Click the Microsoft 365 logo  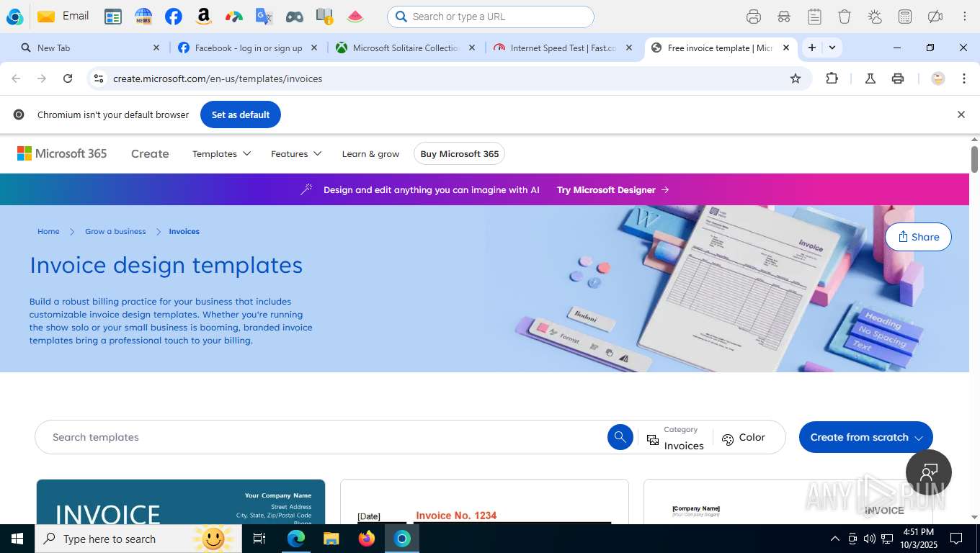click(62, 153)
